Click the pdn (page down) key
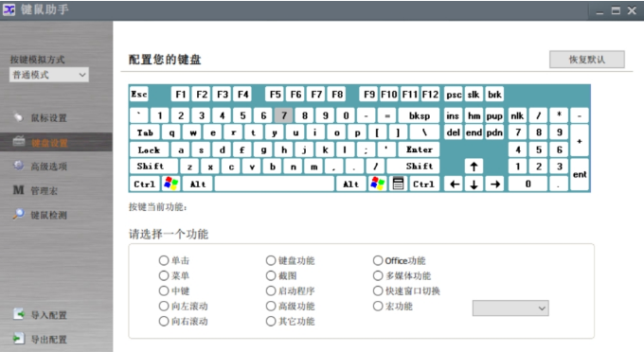The image size is (644, 352). pyautogui.click(x=494, y=132)
